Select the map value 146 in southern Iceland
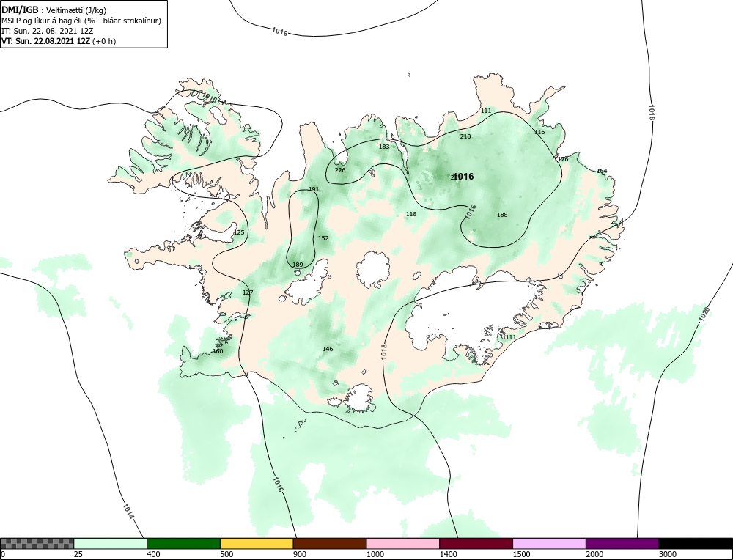This screenshot has height=560, width=733. pos(328,349)
